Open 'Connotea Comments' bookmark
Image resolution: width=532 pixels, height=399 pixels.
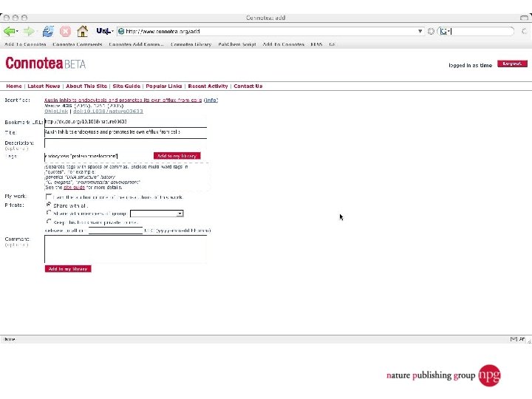(x=78, y=44)
